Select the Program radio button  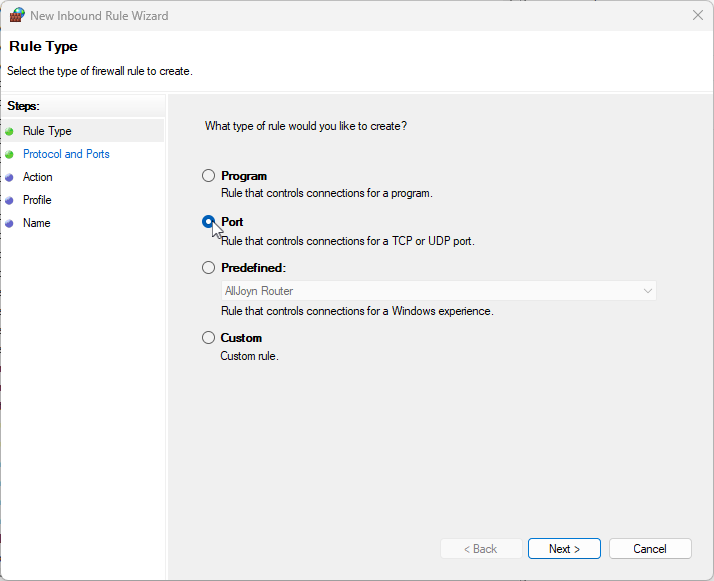pos(209,176)
